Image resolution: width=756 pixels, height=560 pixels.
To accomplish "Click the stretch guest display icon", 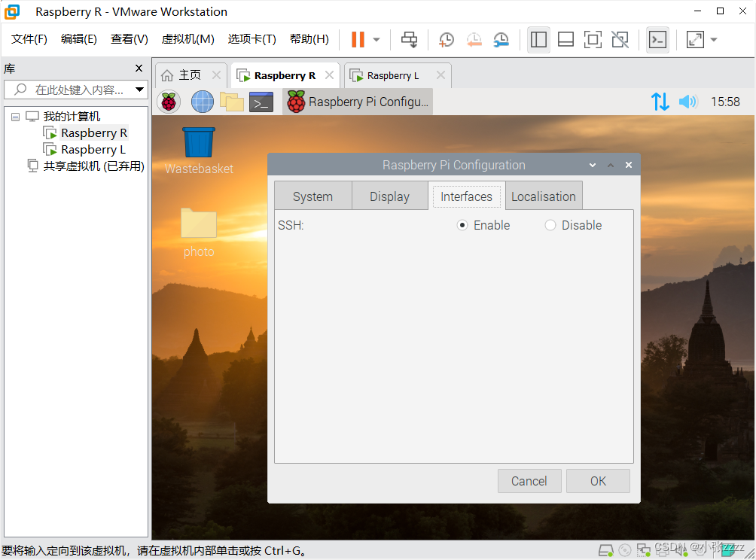I will pos(695,40).
